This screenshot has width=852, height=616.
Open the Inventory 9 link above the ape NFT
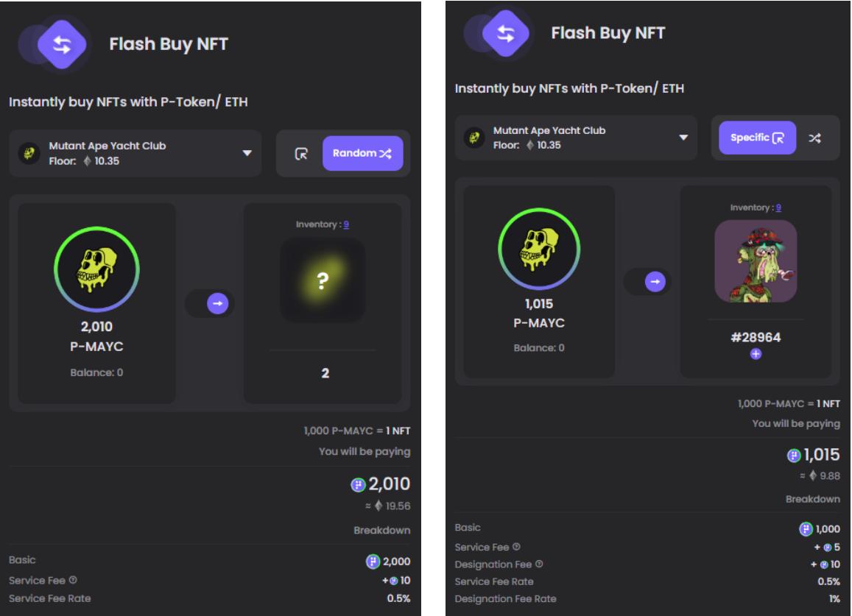(778, 208)
